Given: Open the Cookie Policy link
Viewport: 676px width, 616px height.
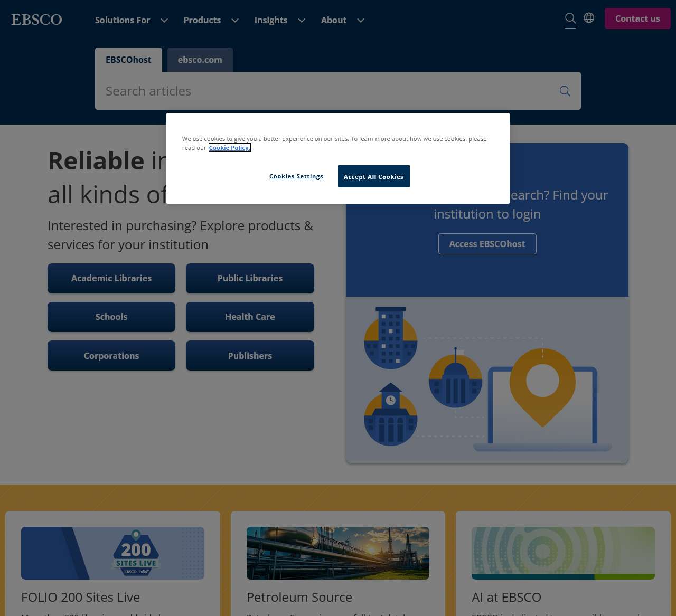Looking at the screenshot, I should pos(229,148).
